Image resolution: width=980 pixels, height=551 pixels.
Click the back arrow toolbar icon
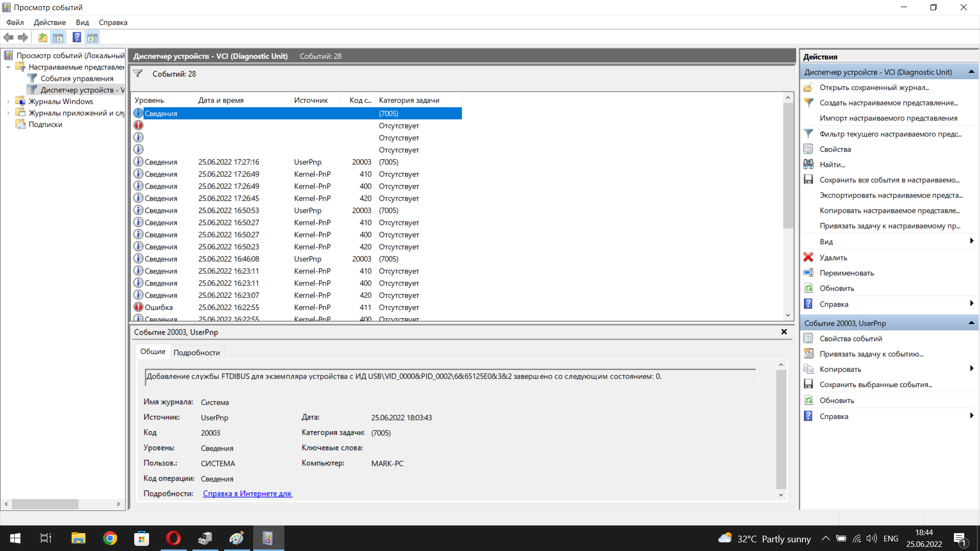tap(8, 37)
